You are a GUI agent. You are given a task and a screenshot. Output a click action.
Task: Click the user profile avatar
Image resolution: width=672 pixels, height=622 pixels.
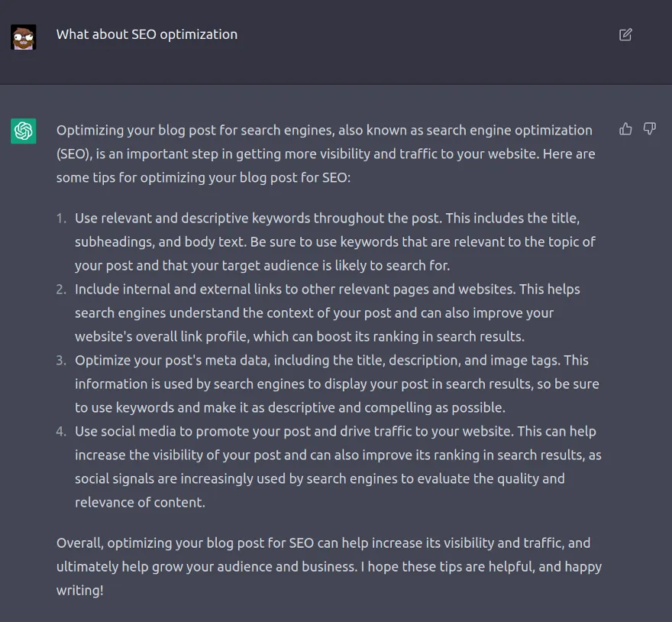[24, 37]
